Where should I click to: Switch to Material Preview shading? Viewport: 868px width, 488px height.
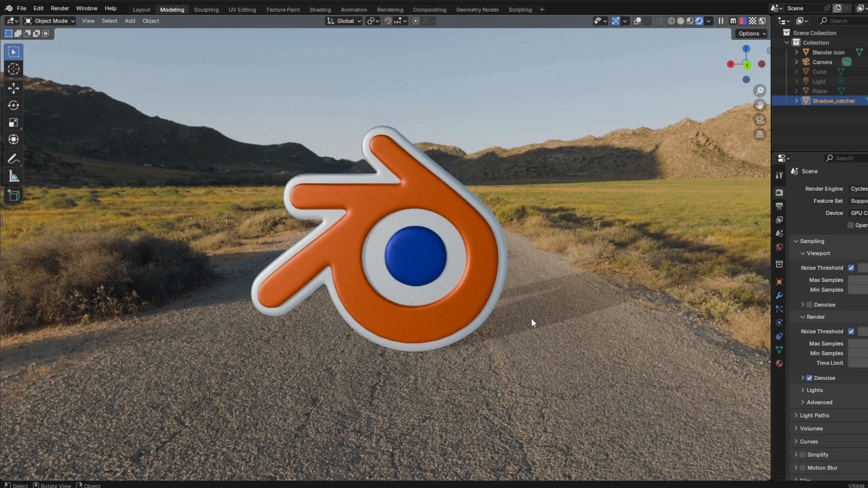pyautogui.click(x=690, y=21)
